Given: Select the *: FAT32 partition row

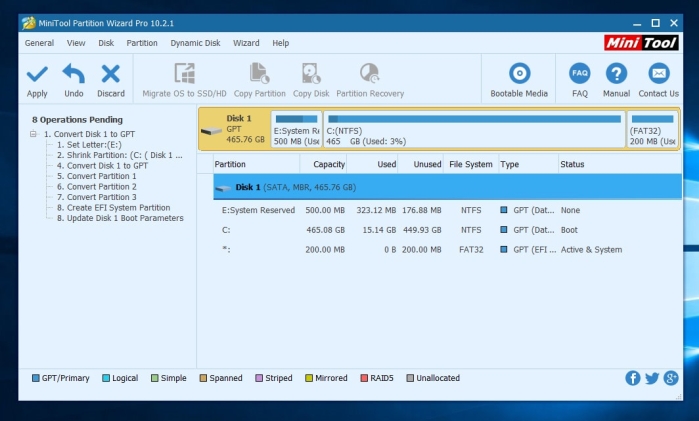Looking at the screenshot, I should (x=447, y=249).
